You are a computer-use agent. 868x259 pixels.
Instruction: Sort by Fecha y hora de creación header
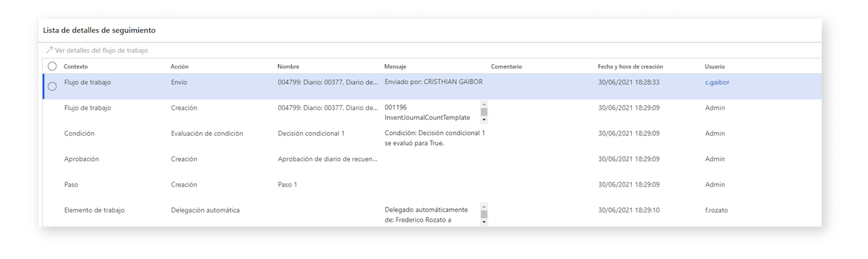click(x=630, y=66)
